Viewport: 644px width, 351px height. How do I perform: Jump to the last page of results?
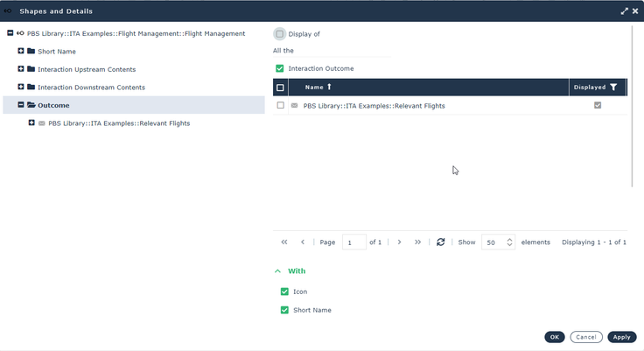[x=417, y=242]
